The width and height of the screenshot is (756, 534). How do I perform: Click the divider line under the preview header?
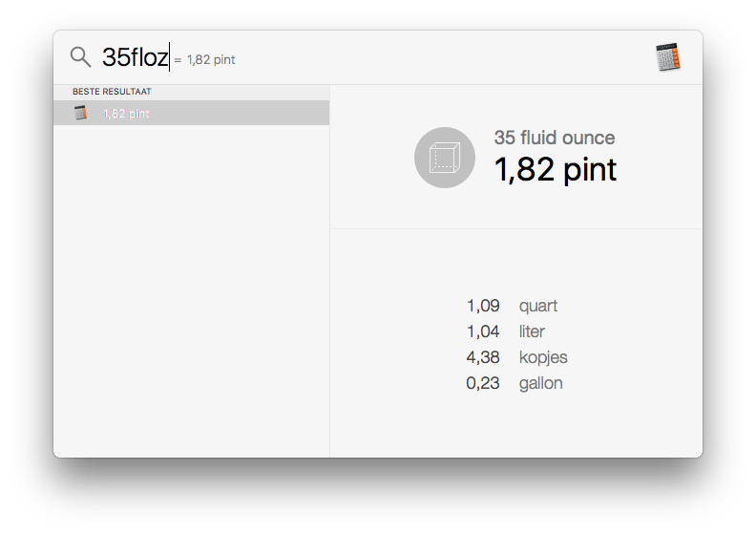click(x=515, y=229)
